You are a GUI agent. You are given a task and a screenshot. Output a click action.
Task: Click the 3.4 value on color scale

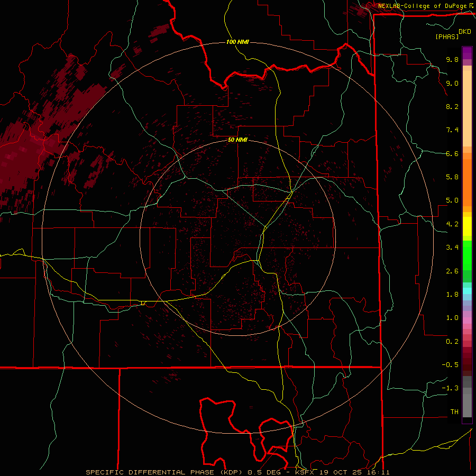[x=452, y=248]
